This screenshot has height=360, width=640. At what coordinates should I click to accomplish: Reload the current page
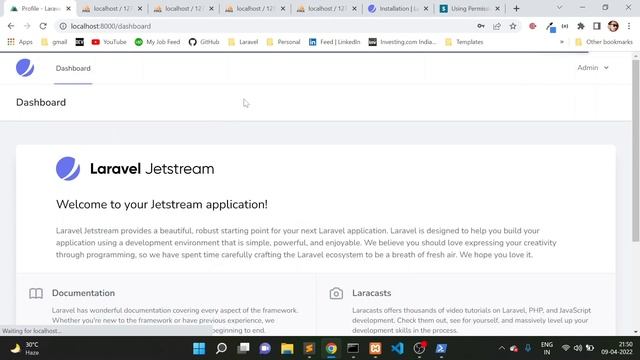tap(43, 26)
